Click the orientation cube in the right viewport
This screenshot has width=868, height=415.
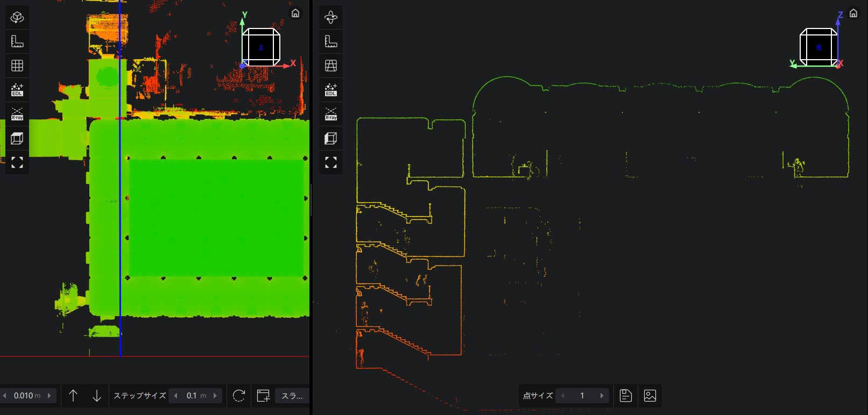coord(818,47)
